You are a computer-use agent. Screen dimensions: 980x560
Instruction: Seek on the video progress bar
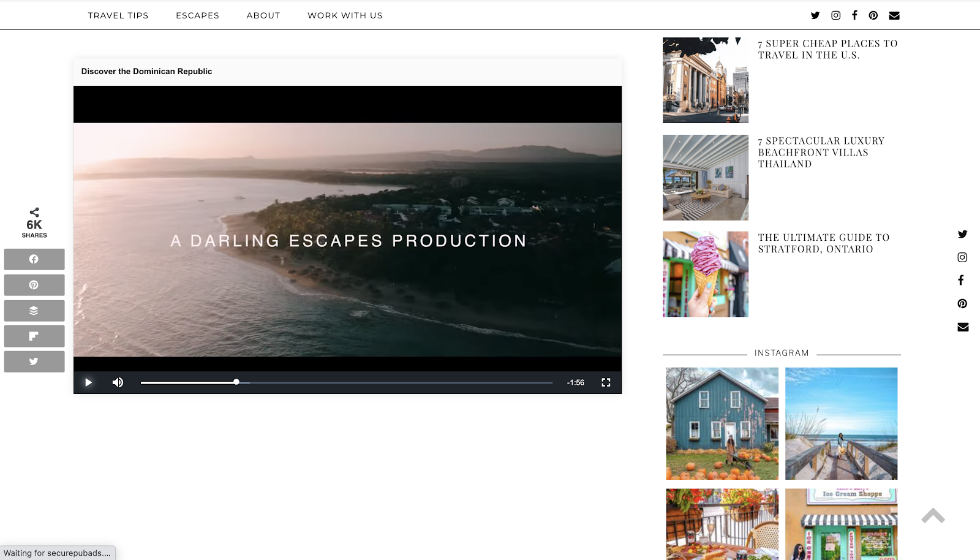(x=347, y=382)
